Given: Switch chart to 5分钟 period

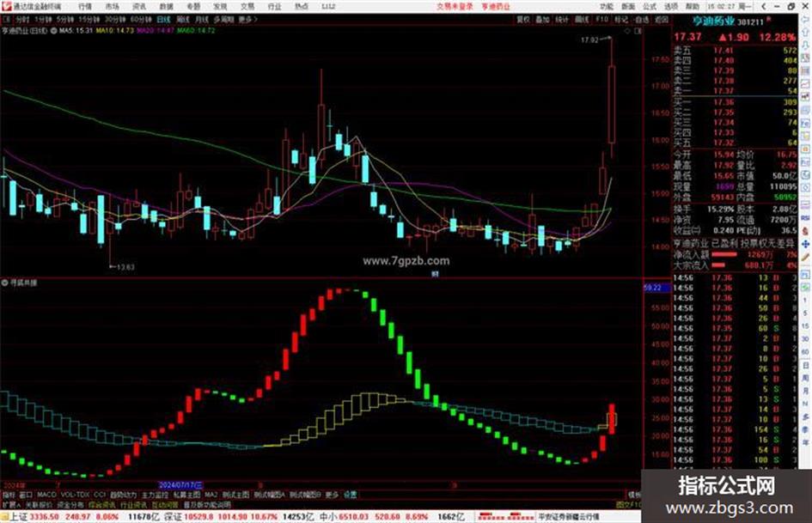Looking at the screenshot, I should [65, 19].
